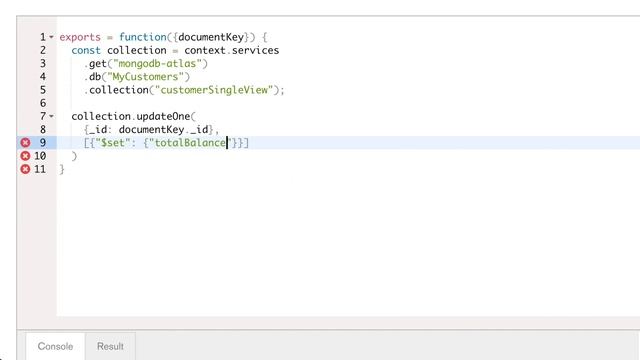Screen dimensions: 640x360
Task: Click the closing parenthesis on line 10
Action: click(74, 156)
